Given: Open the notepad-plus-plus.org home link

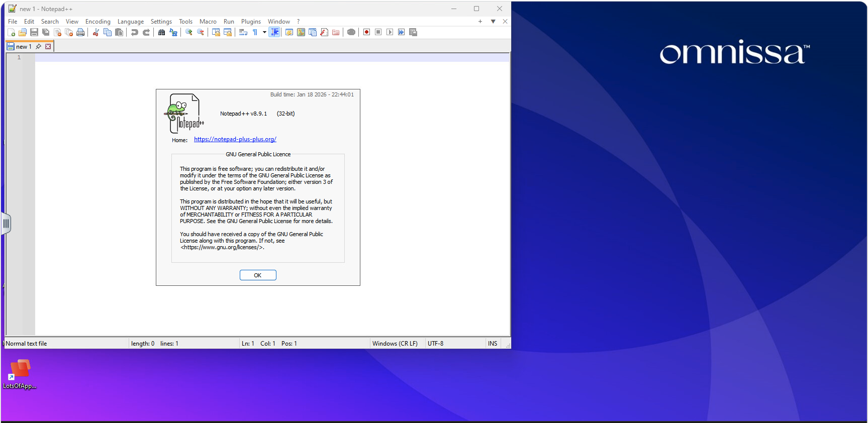Looking at the screenshot, I should (235, 139).
